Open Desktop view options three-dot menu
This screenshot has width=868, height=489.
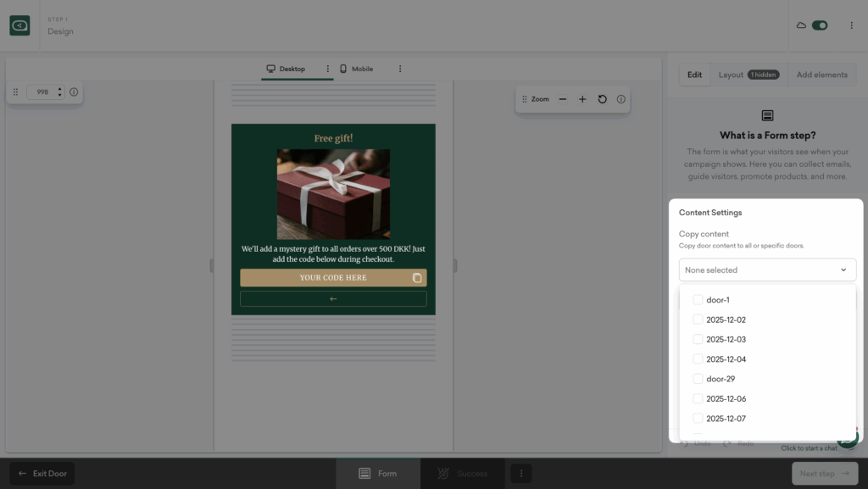(x=328, y=69)
